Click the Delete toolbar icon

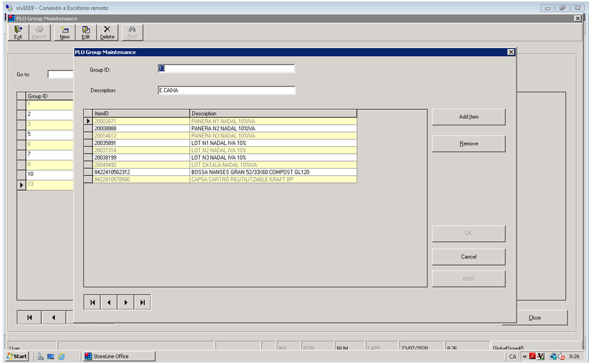point(107,32)
